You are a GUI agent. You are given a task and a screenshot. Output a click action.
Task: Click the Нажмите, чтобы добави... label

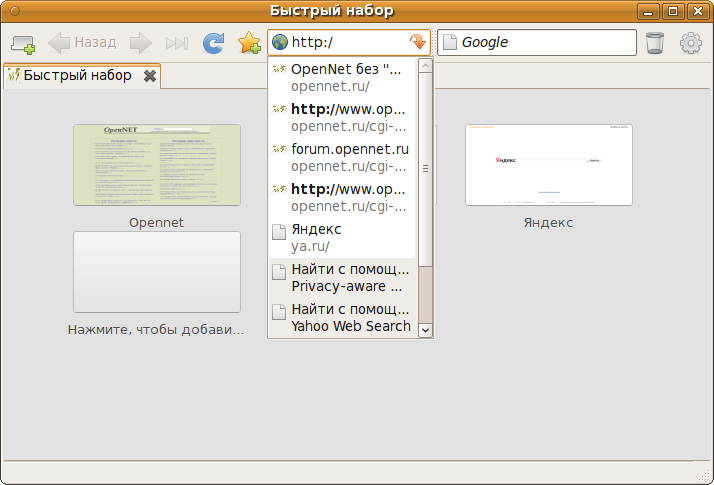pyautogui.click(x=156, y=330)
